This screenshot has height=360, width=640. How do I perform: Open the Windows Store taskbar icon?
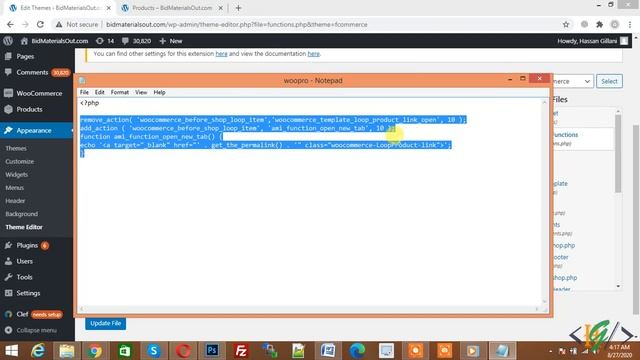pos(124,351)
